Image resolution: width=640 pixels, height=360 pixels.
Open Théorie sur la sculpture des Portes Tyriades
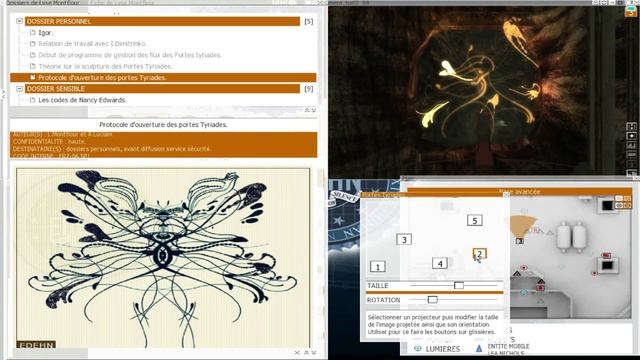coord(105,66)
